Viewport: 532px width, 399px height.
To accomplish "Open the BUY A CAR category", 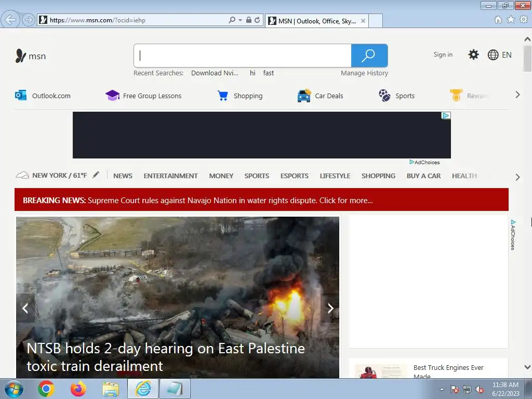I will [424, 176].
